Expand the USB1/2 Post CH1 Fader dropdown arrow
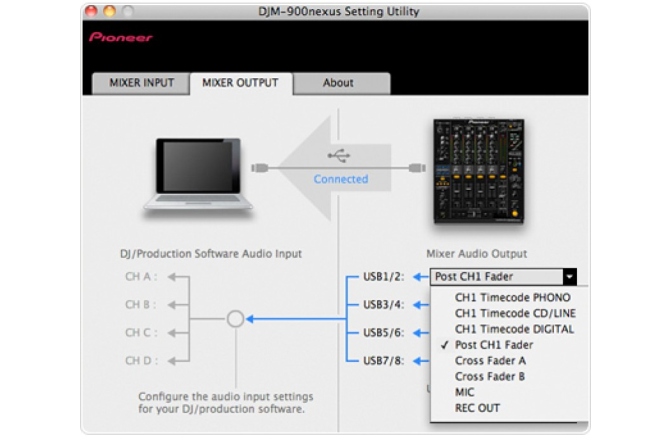 (x=570, y=277)
